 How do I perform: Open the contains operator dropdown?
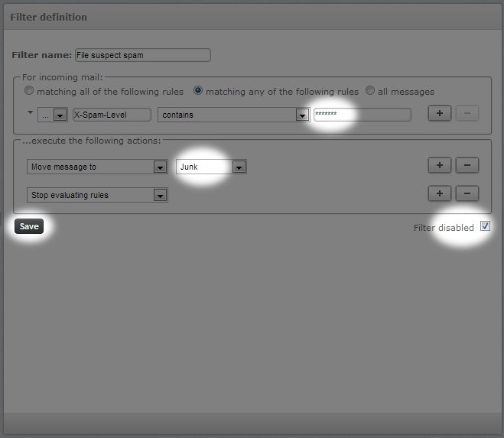(x=232, y=115)
